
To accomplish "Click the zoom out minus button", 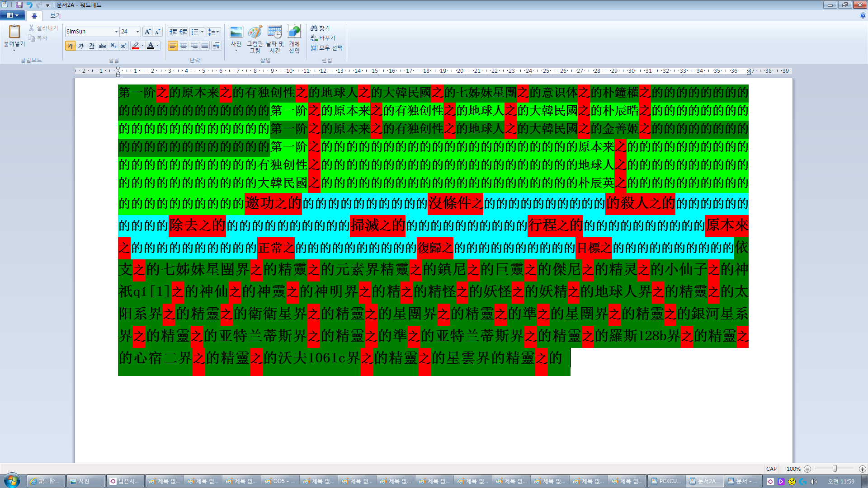I will (x=807, y=469).
